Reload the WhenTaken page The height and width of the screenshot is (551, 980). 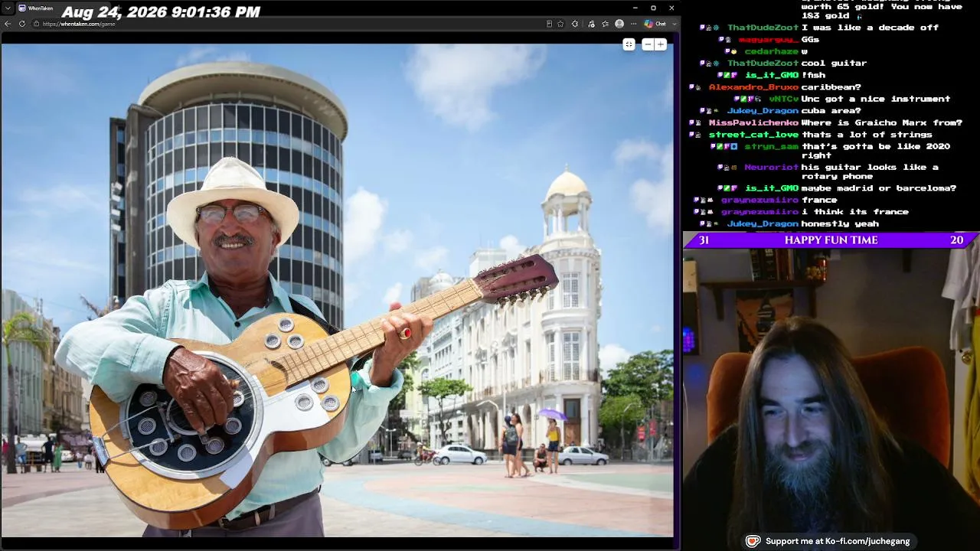coord(22,24)
